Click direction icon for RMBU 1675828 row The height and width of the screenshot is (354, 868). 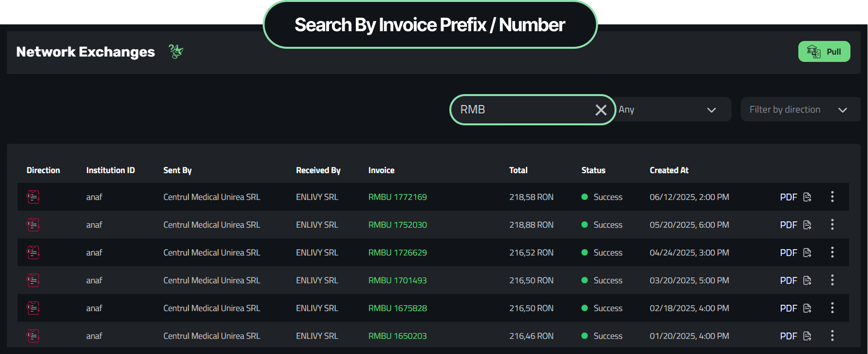[x=33, y=308]
